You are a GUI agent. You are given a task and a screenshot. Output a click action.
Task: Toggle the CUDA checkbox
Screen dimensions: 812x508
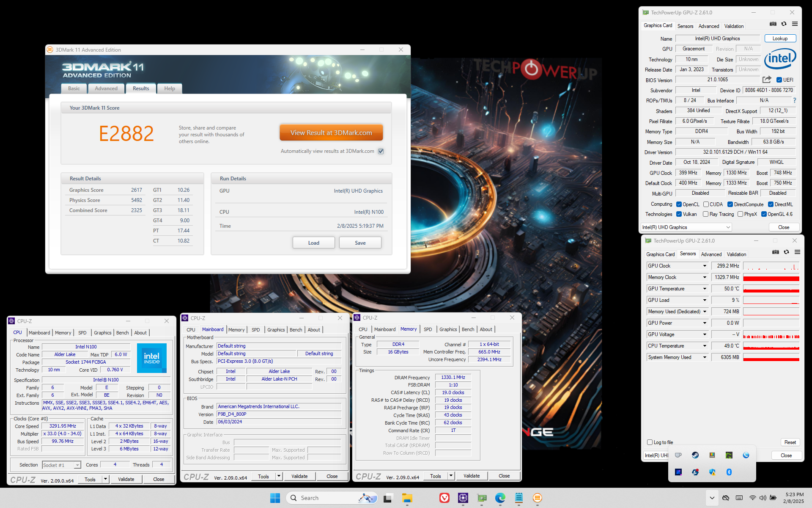tap(706, 204)
